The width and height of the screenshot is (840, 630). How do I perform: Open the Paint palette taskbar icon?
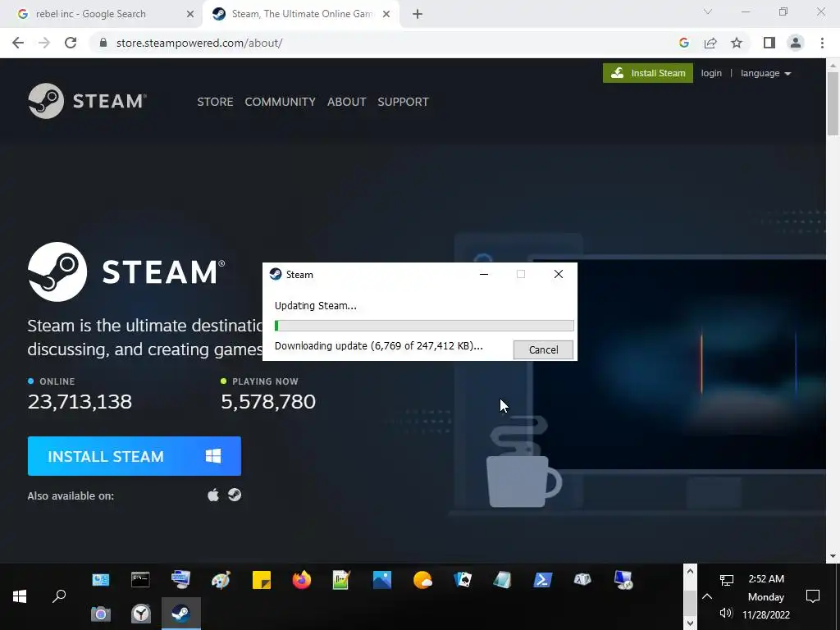[x=221, y=580]
